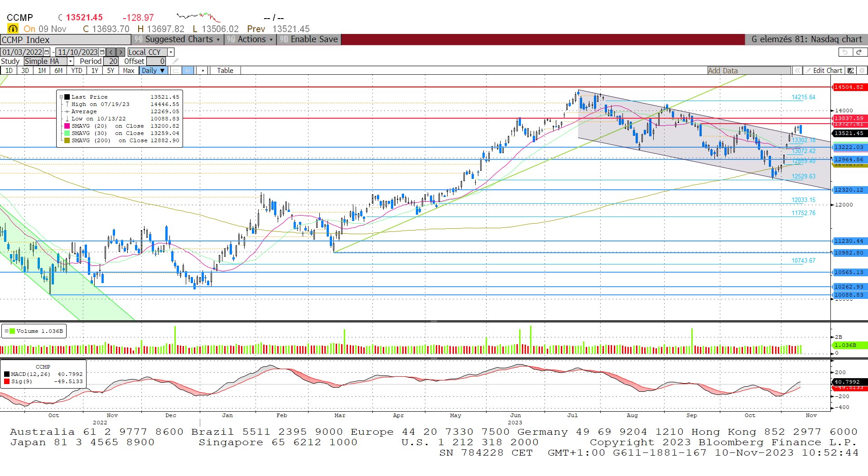This screenshot has height=476, width=868.
Task: Open the Simple MA study dropdown
Action: pyautogui.click(x=70, y=61)
